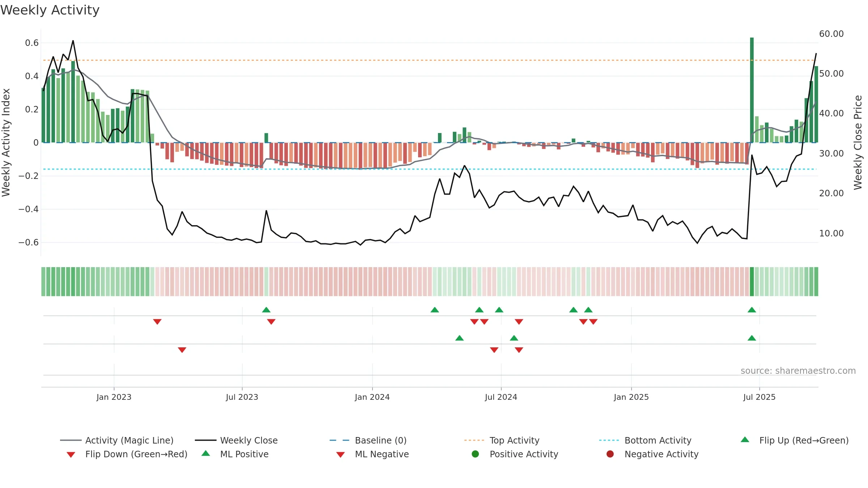Click the green ML Positive triangle in legend
Viewport: 868px width, 488px height.
point(205,453)
